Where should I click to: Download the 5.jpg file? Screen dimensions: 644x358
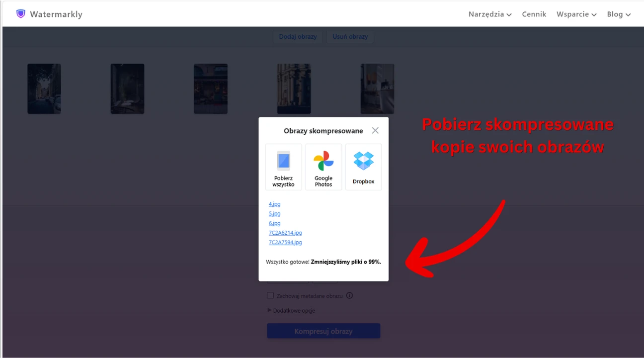tap(275, 214)
